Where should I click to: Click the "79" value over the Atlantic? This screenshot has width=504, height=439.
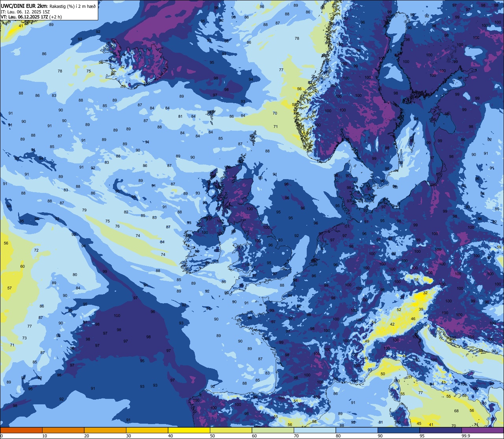(x=84, y=210)
